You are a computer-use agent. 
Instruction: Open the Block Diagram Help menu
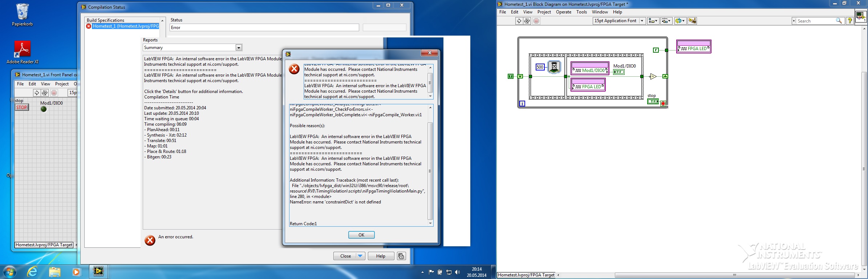(617, 12)
